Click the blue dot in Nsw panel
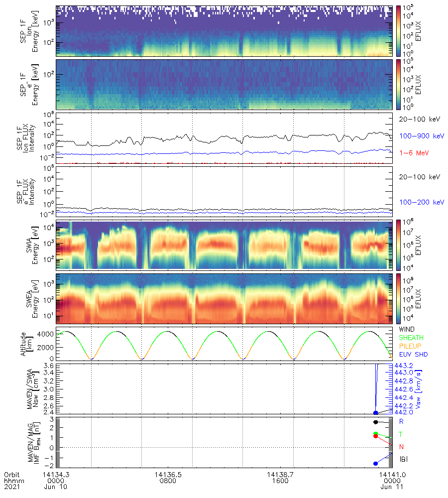The image size is (448, 498). click(376, 413)
